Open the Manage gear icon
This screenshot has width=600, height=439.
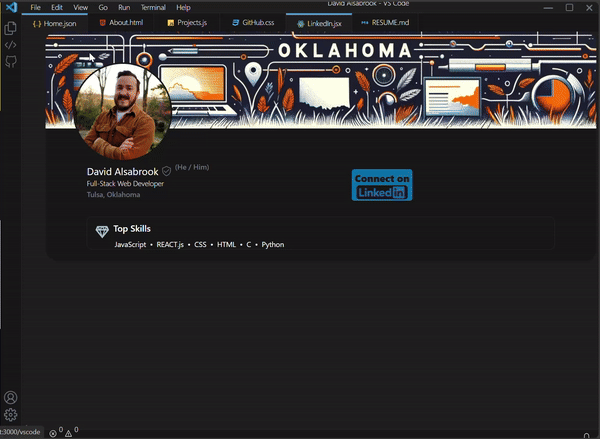click(11, 414)
